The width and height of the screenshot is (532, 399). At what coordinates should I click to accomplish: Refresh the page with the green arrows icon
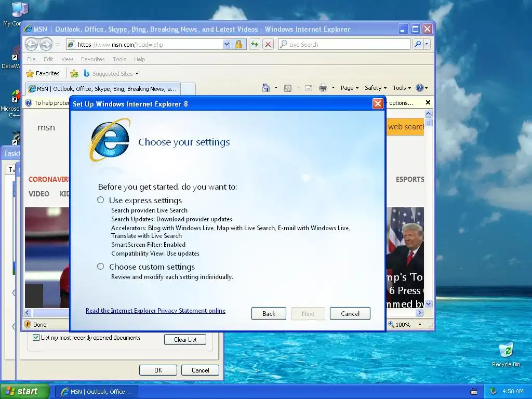[x=255, y=45]
